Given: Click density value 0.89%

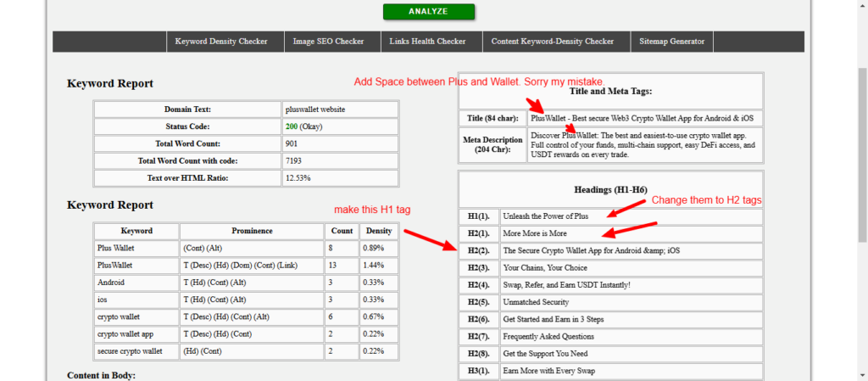Looking at the screenshot, I should [379, 248].
